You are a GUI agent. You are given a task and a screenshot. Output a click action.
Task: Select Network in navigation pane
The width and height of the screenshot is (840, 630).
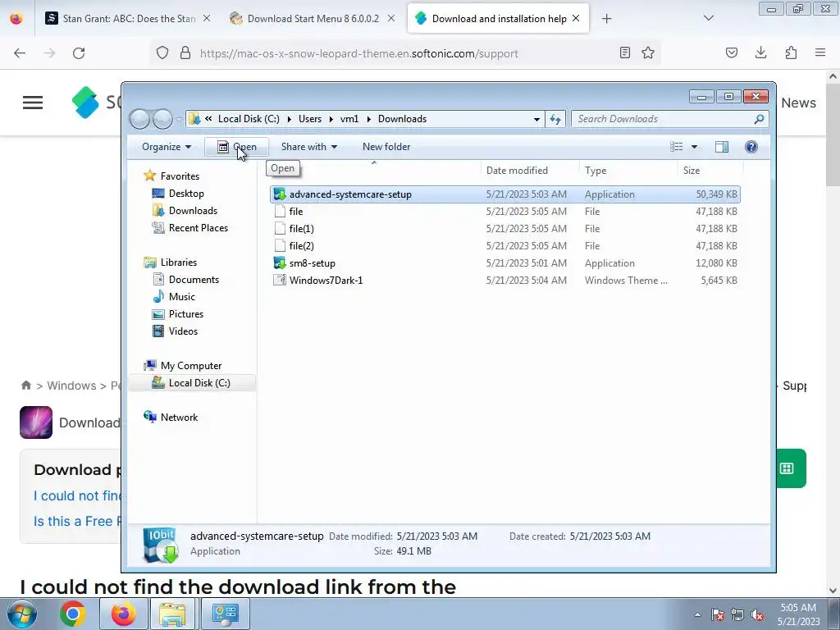coord(179,418)
